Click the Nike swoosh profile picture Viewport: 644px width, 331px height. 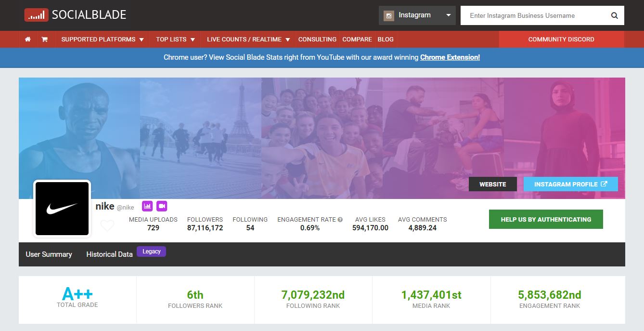pyautogui.click(x=62, y=209)
